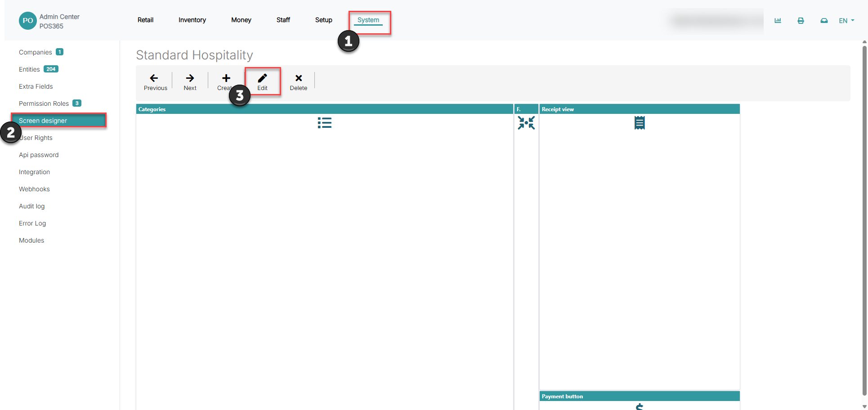
Task: Click the Payment button dollar icon
Action: coord(640,406)
